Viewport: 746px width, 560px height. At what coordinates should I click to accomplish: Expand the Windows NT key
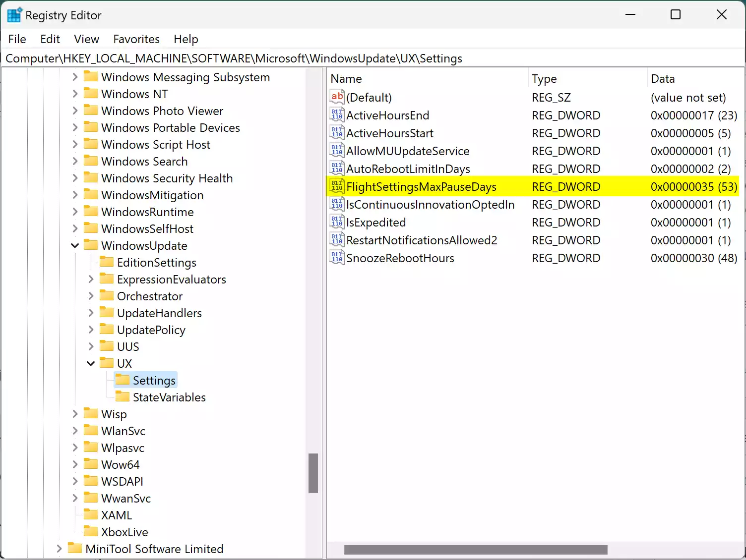(x=75, y=94)
